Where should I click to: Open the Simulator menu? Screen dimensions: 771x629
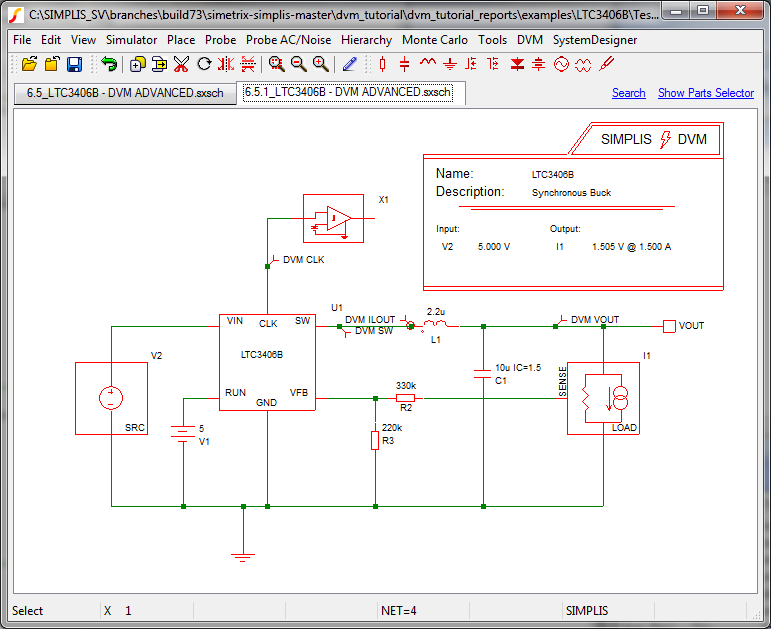[x=131, y=40]
